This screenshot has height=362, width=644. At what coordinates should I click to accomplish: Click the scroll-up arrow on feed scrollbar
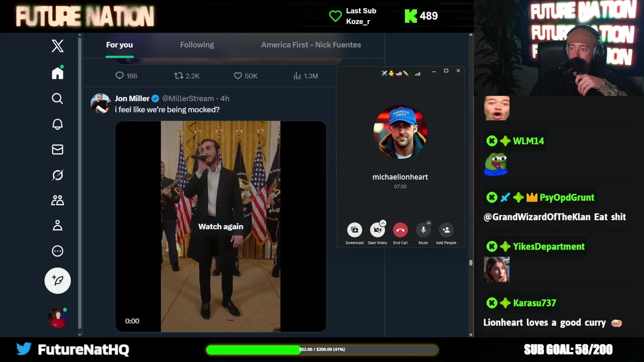470,35
